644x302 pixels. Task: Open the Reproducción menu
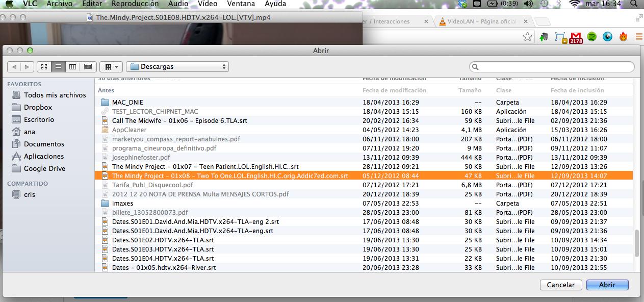135,4
